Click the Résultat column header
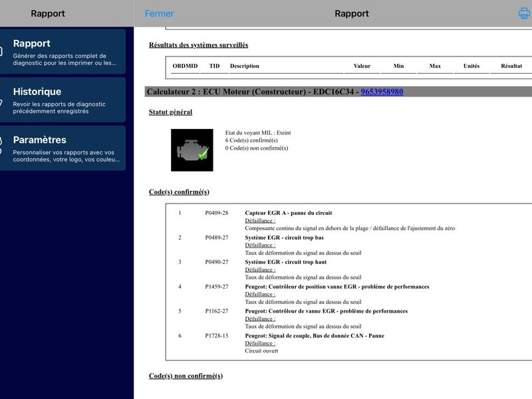The height and width of the screenshot is (399, 532). pyautogui.click(x=511, y=66)
